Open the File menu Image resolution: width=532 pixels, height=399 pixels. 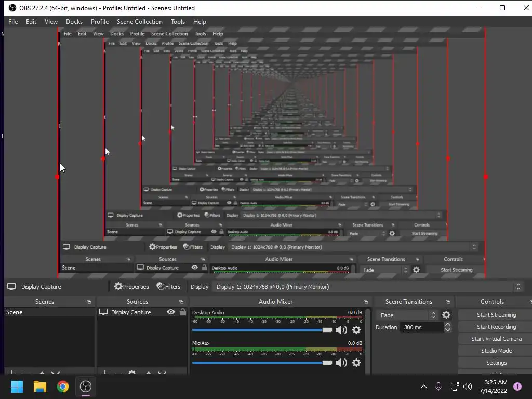point(13,22)
